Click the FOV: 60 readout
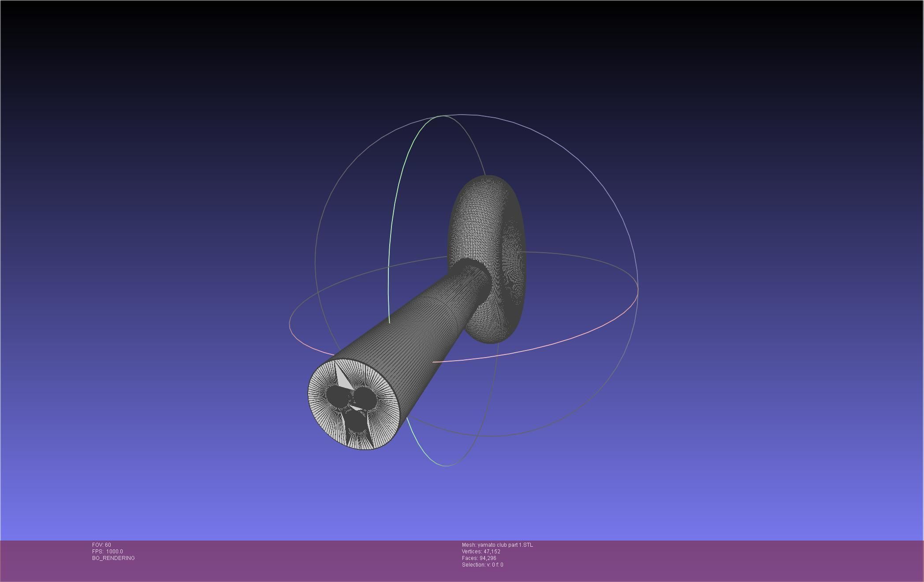The image size is (924, 582). (101, 545)
